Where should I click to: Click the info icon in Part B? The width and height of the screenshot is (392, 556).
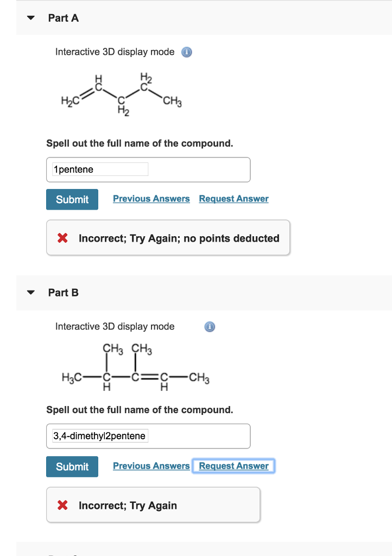[x=210, y=327]
